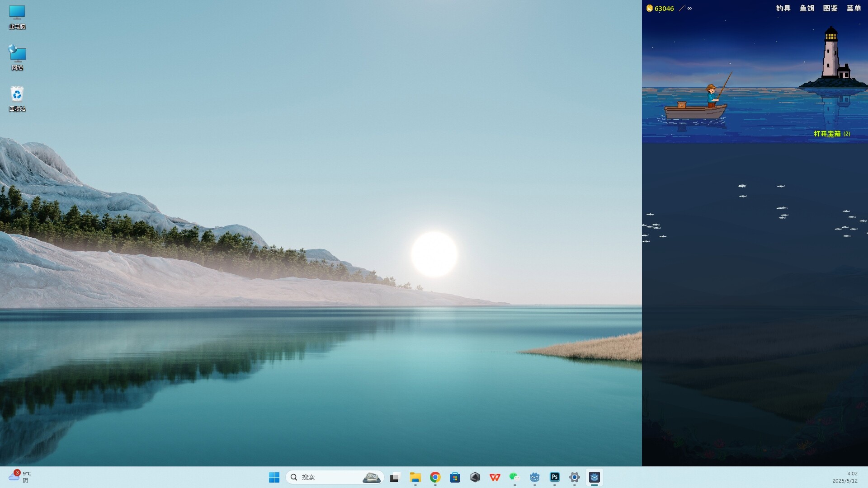Select the 回收站 recycle bin icon
Screen dimensions: 868x488
[17, 99]
